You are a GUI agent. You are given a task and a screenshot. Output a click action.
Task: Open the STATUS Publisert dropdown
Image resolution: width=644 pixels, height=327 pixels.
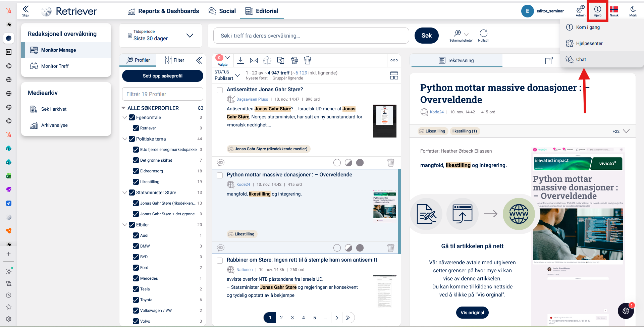[227, 75]
